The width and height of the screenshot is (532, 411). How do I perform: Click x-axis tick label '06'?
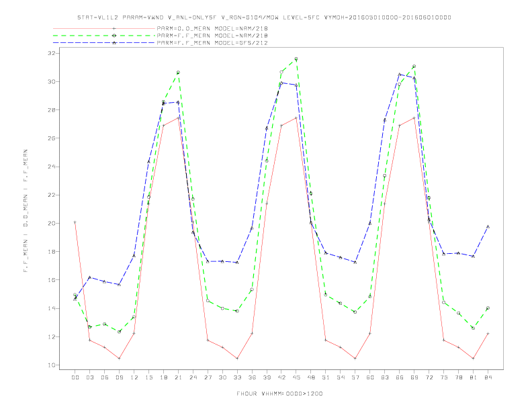[x=105, y=377]
